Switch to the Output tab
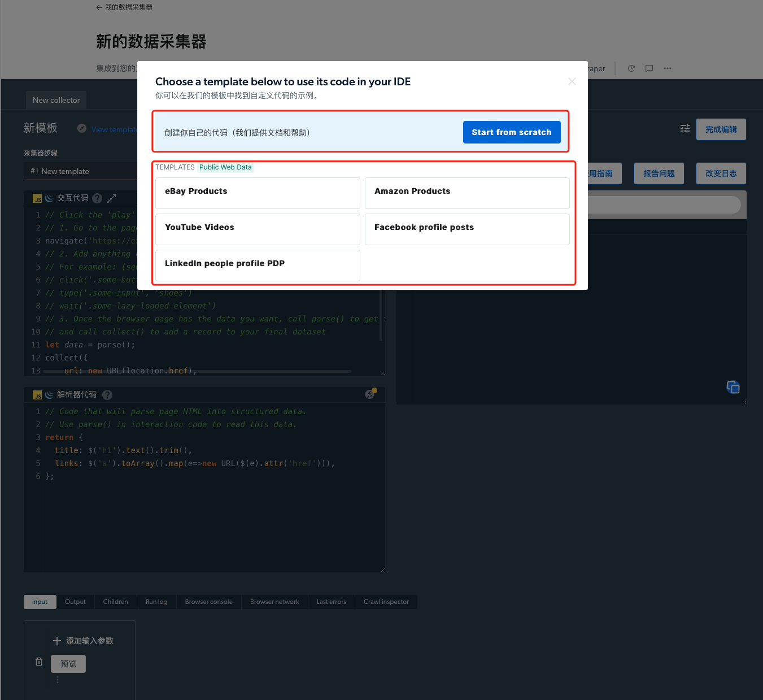The height and width of the screenshot is (700, 763). click(75, 602)
